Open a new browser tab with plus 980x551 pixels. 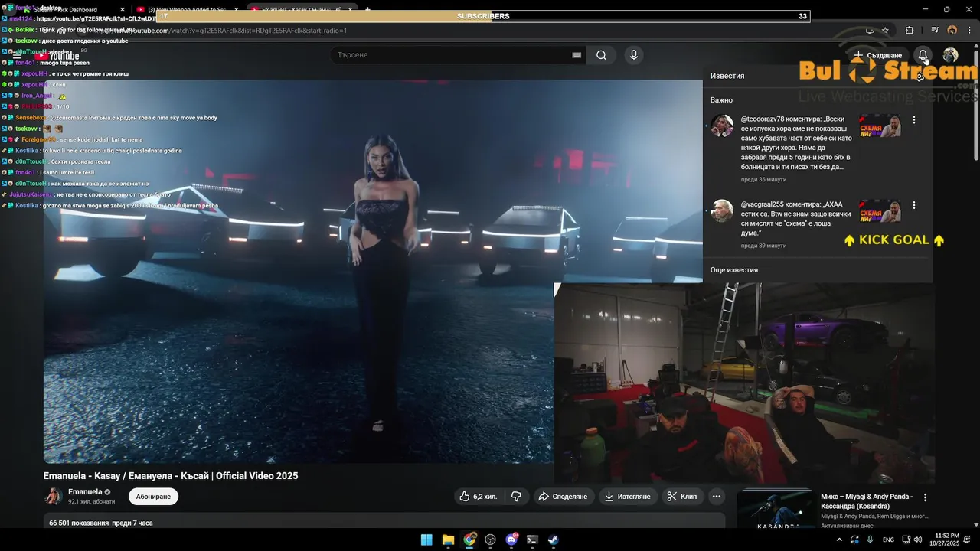click(367, 10)
